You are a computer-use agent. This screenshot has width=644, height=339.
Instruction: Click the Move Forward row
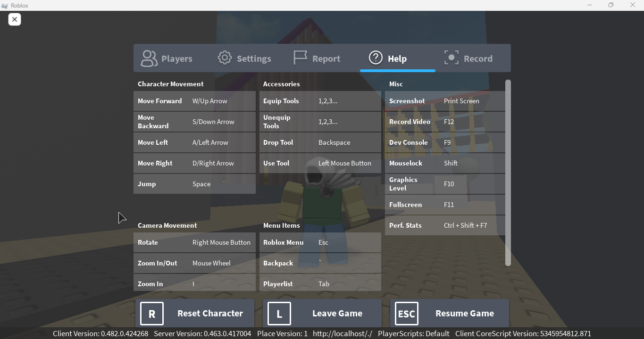click(x=194, y=101)
